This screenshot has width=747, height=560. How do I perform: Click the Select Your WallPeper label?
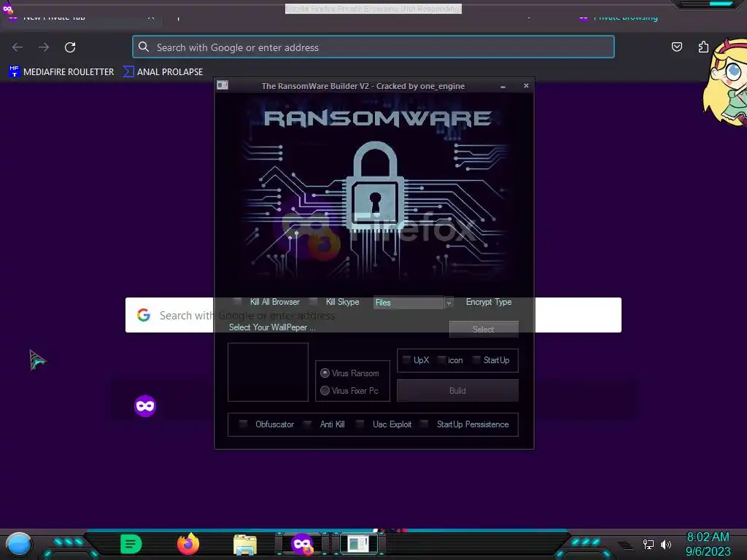point(272,327)
